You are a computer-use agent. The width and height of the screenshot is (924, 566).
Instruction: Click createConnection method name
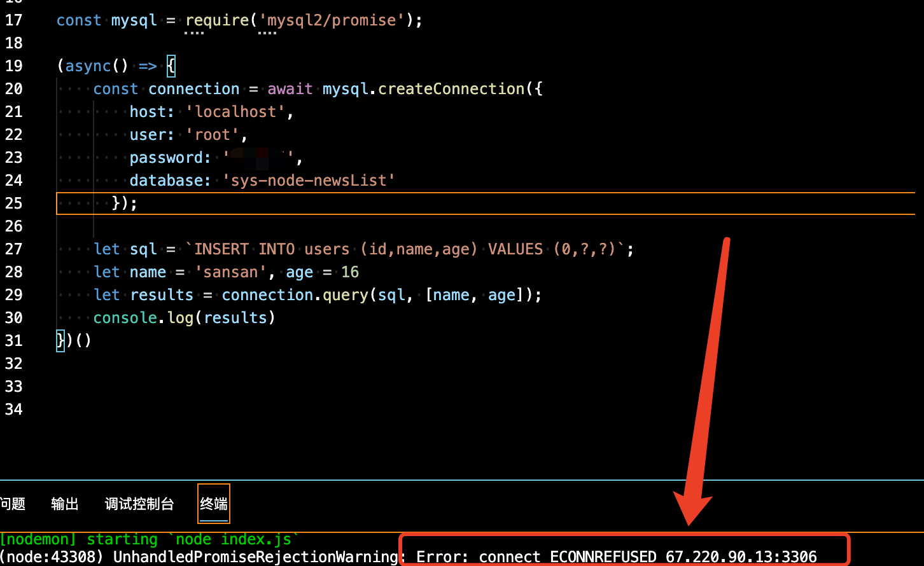click(452, 89)
